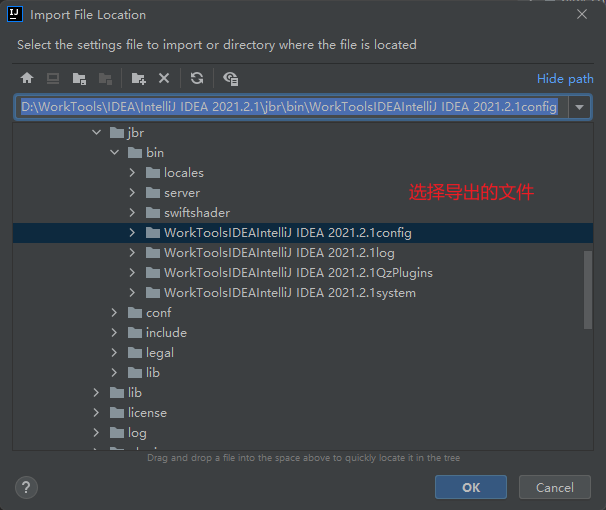This screenshot has height=510, width=606.
Task: Click the file tree vertical scrollbar
Action: coord(588,290)
